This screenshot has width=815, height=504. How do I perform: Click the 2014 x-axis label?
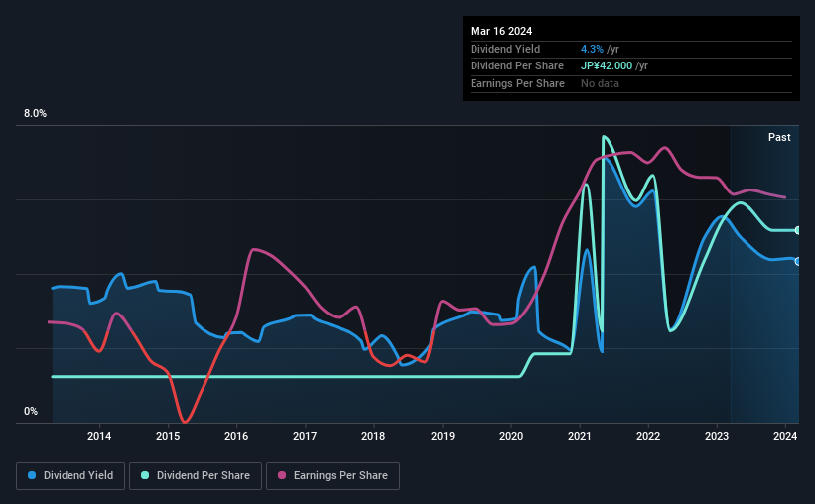coord(99,436)
